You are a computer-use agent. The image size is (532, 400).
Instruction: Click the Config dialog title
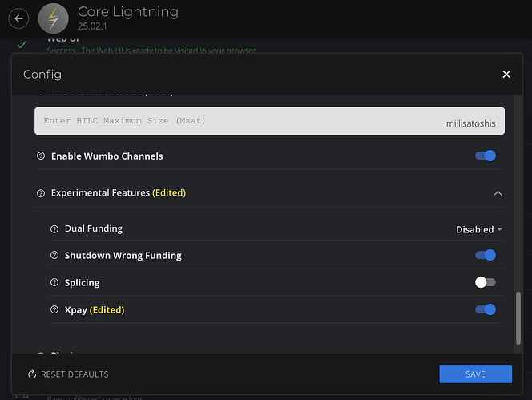click(x=42, y=75)
